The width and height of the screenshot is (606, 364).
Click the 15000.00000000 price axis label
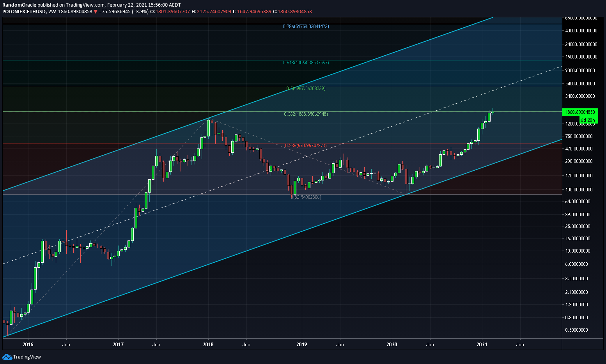pyautogui.click(x=581, y=57)
